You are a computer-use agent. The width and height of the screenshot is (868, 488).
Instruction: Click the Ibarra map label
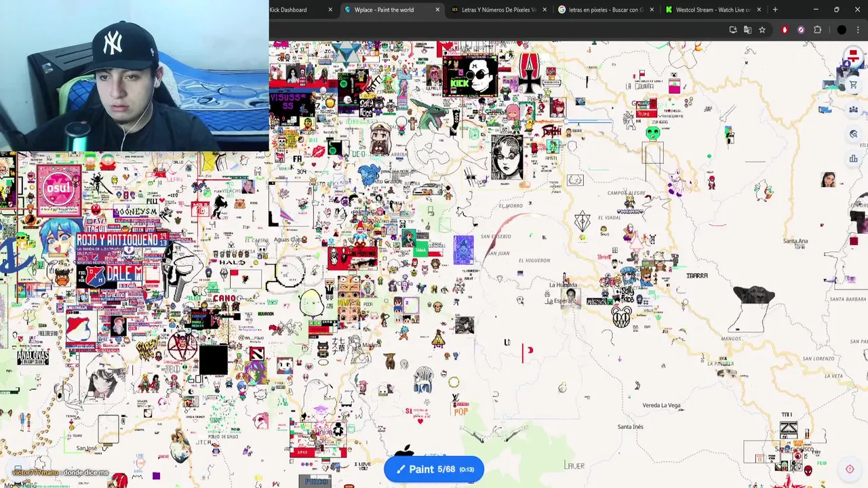[x=697, y=276]
